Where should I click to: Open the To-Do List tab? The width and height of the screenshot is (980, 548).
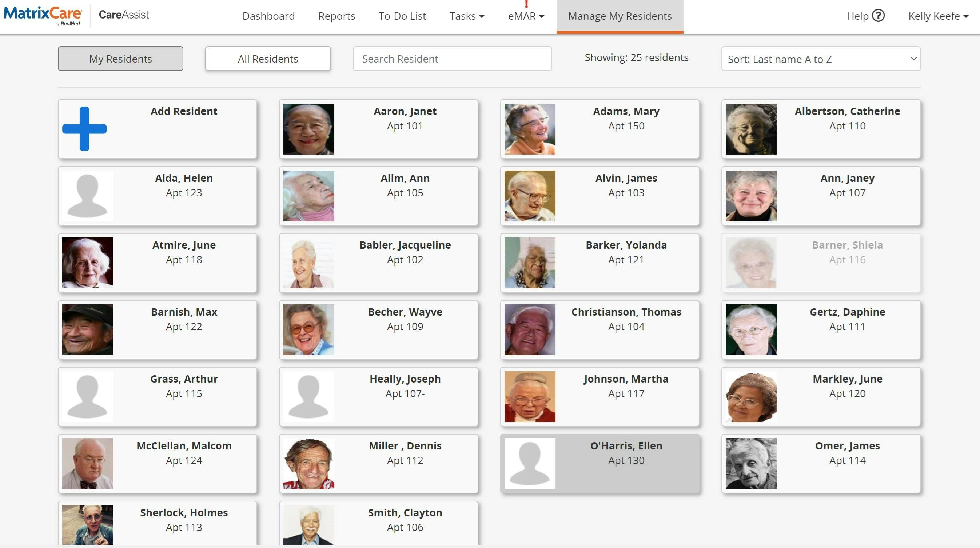(x=402, y=16)
